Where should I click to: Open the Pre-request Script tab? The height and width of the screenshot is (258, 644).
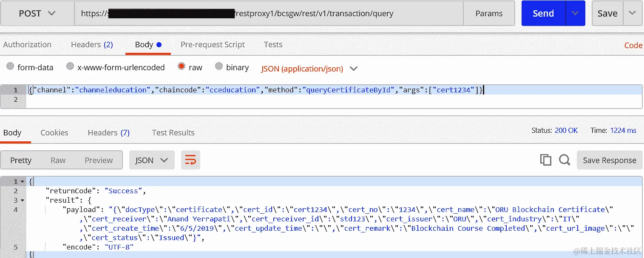pyautogui.click(x=213, y=44)
